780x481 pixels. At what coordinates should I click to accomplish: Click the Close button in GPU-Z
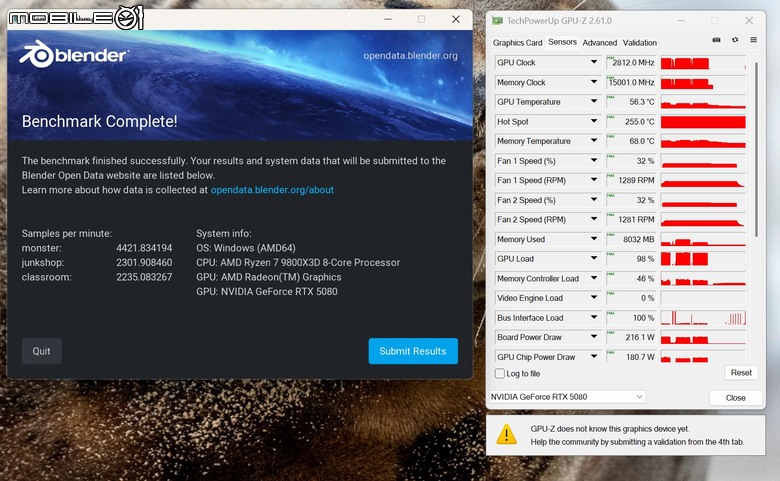pyautogui.click(x=735, y=397)
